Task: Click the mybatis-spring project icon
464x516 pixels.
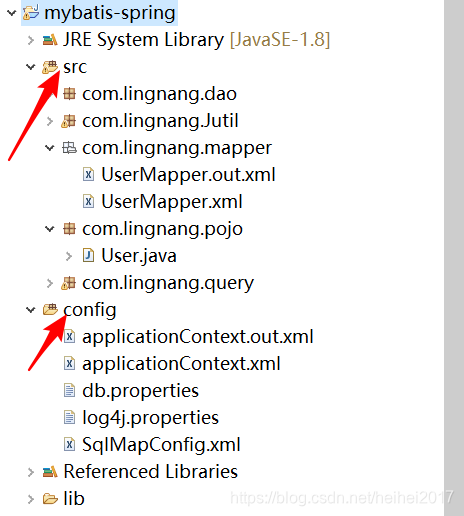Action: 31,13
